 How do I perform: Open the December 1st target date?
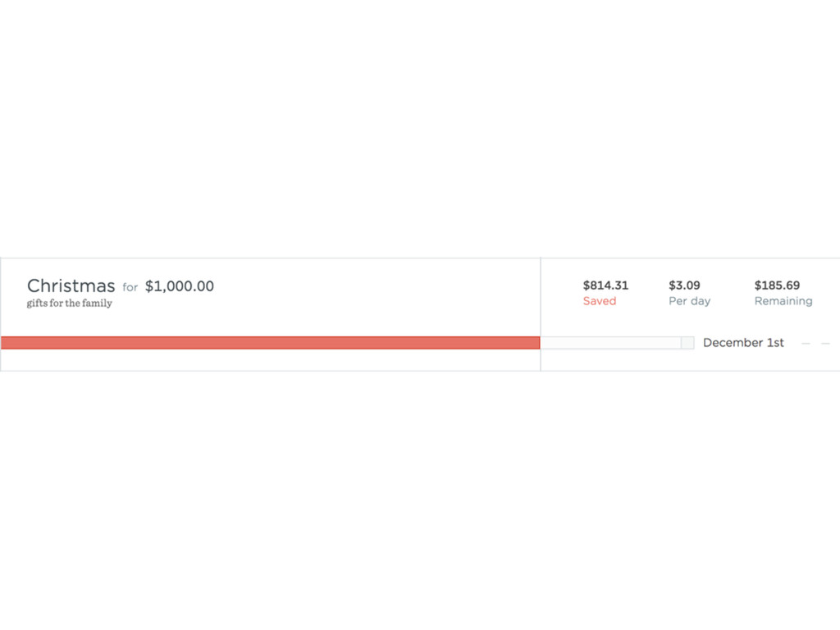(x=743, y=343)
